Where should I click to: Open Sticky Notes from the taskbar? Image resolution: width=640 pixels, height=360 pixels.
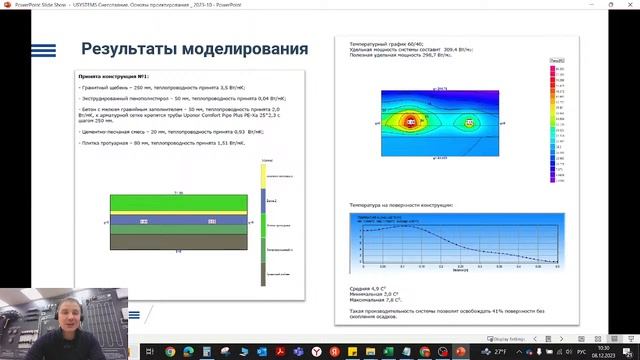[352, 351]
